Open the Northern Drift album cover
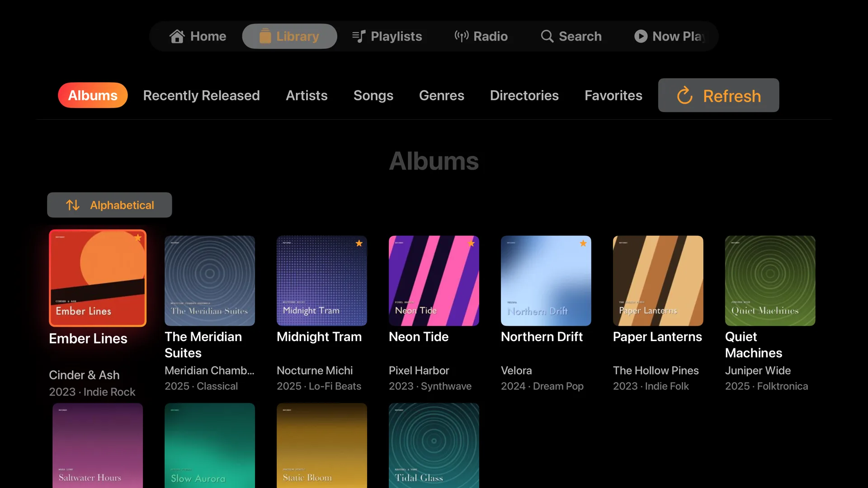The image size is (868, 488). [546, 281]
